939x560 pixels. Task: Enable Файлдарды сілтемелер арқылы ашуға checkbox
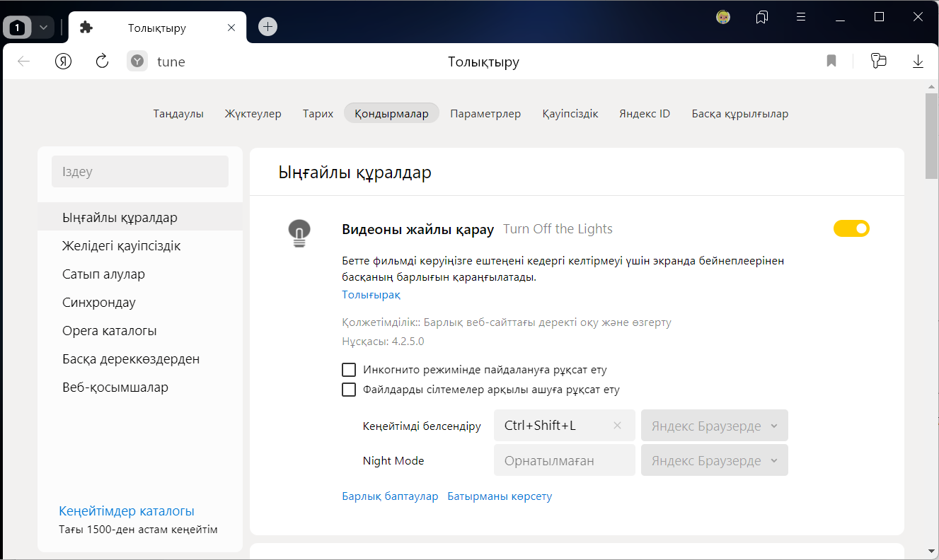pos(349,390)
